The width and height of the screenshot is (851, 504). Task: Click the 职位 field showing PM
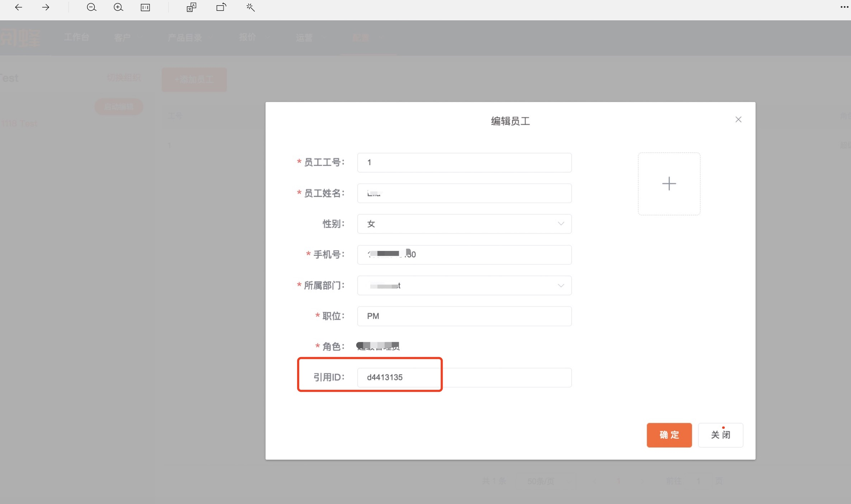464,316
